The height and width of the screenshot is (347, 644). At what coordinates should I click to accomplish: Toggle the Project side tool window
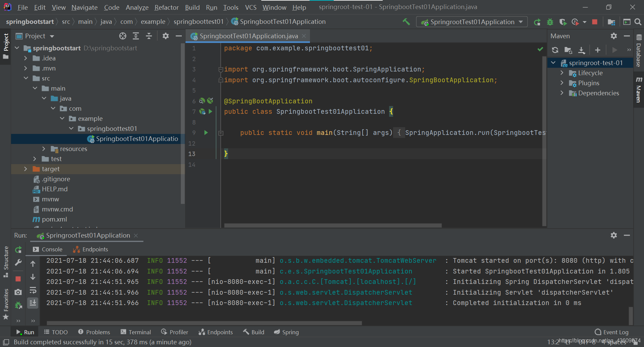click(x=6, y=46)
